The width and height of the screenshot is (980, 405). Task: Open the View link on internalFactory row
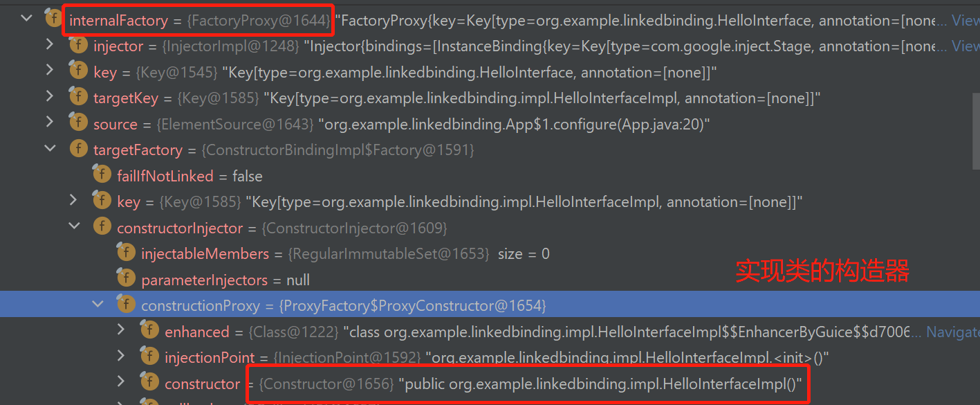965,21
